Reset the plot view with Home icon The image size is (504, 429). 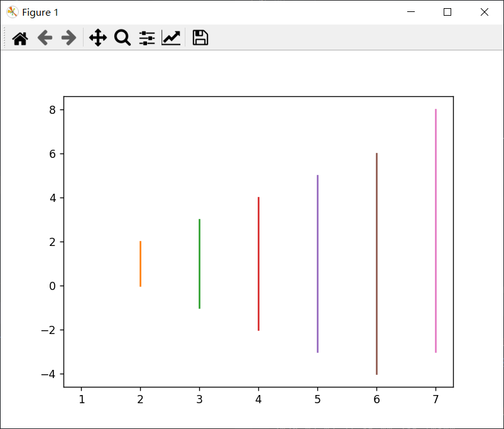pos(20,38)
